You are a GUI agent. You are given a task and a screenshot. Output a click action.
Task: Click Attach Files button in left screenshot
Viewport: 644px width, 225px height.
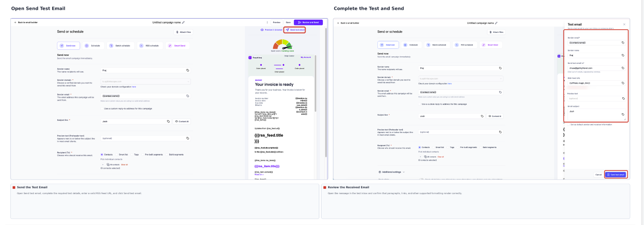pyautogui.click(x=183, y=32)
